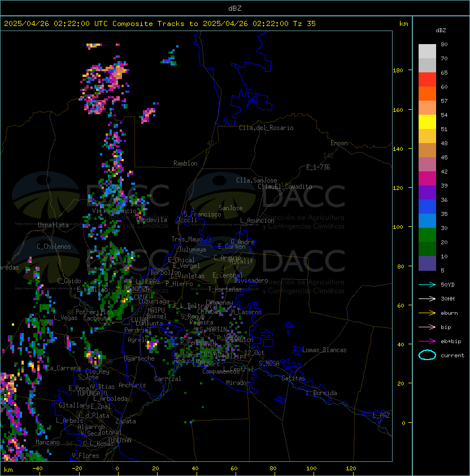The width and height of the screenshot is (470, 476).
Task: Choose the tan swatch between 48 and 45
Action: coord(427,150)
